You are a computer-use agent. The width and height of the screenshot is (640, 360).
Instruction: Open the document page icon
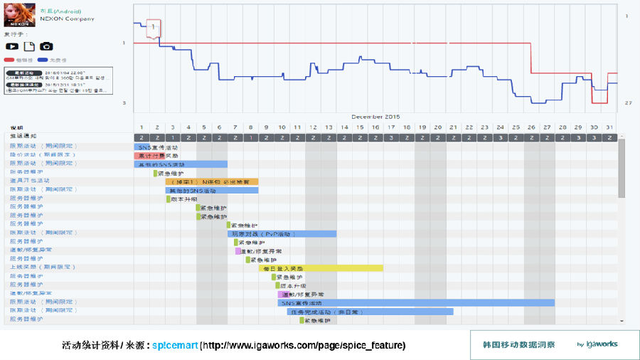[29, 47]
